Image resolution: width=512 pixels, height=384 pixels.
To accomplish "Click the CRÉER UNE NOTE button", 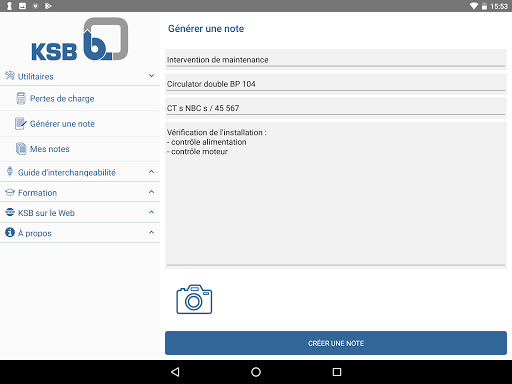I will [336, 343].
